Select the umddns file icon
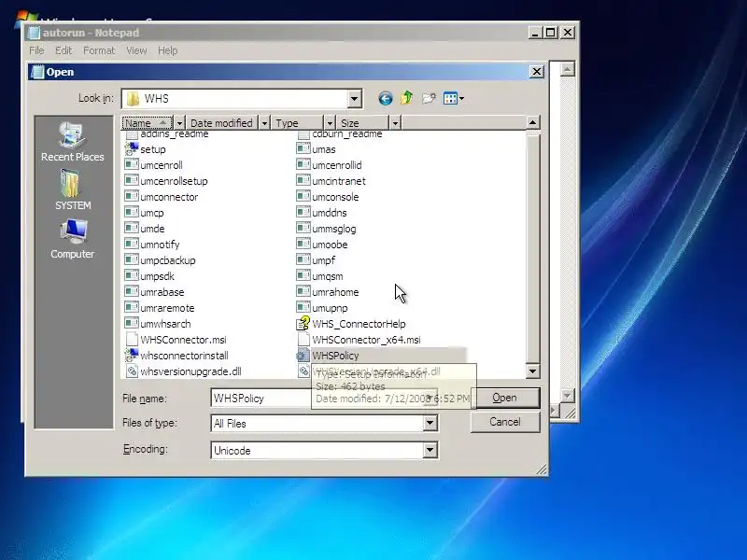 pyautogui.click(x=303, y=213)
